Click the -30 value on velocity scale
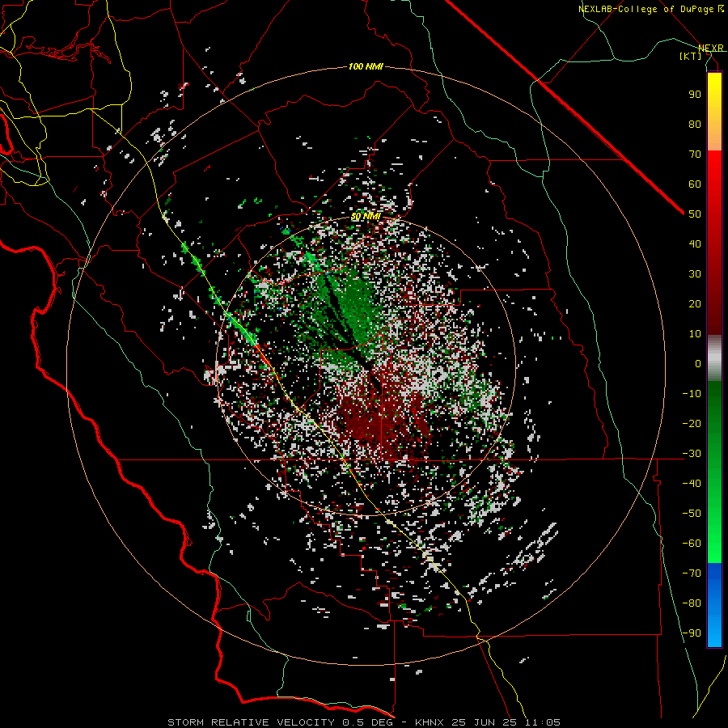This screenshot has height=728, width=728. coord(692,454)
